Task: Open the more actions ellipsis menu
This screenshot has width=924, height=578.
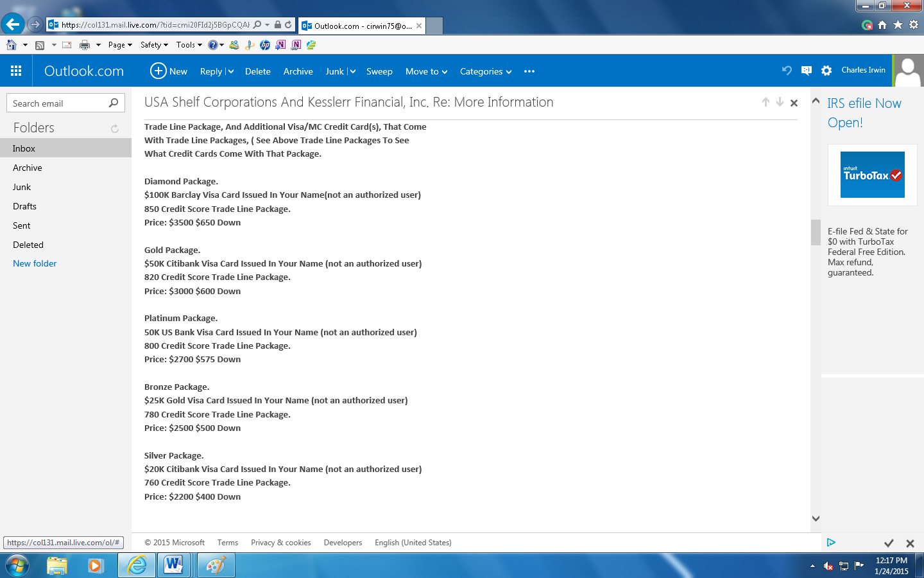Action: pos(529,71)
